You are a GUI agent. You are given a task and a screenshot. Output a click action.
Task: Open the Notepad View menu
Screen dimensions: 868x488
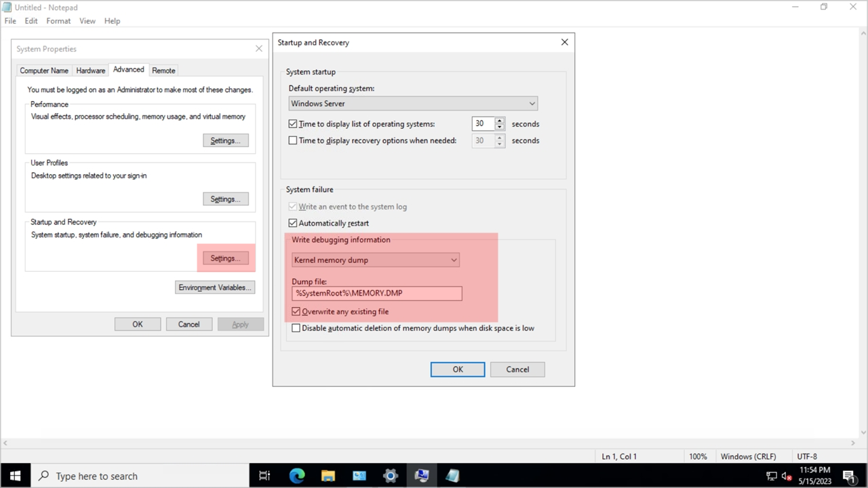[87, 21]
